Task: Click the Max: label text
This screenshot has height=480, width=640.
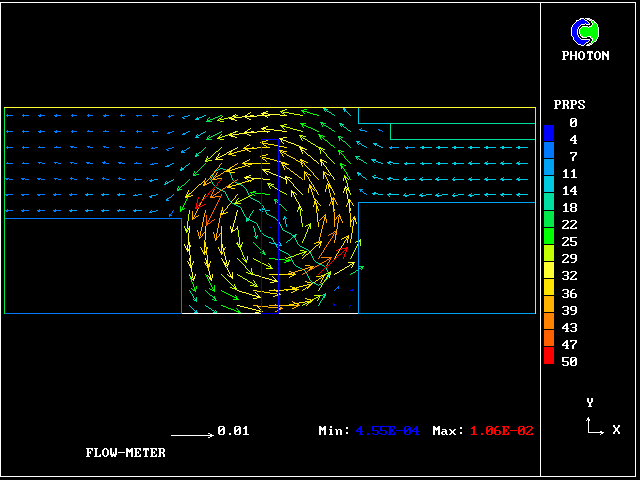Action: [448, 431]
